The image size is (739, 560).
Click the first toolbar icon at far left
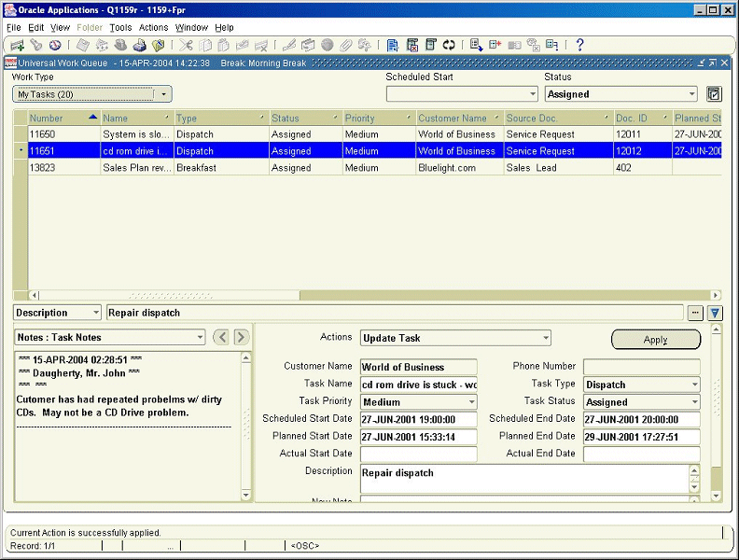(x=17, y=45)
